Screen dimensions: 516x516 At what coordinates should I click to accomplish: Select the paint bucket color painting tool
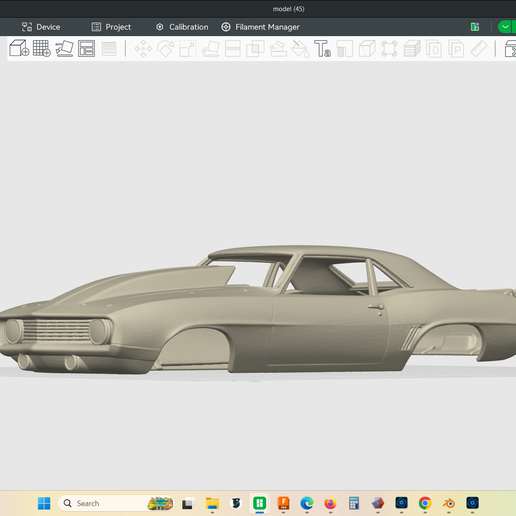coord(300,49)
